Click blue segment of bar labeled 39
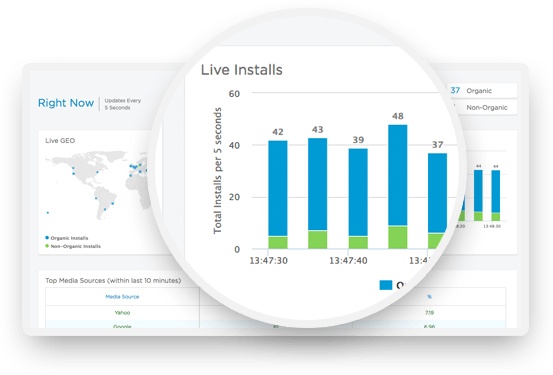The width and height of the screenshot is (553, 375). click(x=358, y=192)
